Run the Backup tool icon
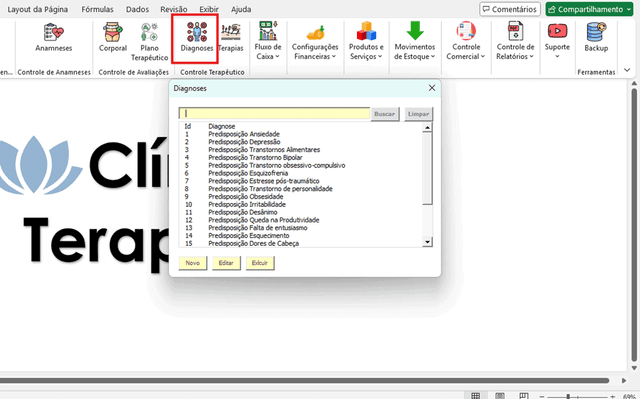The width and height of the screenshot is (640, 399). pos(596,37)
